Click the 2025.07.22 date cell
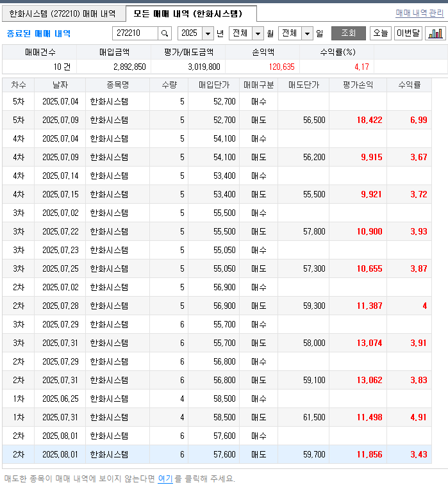Viewport: 448px width, 485px height. 60,231
